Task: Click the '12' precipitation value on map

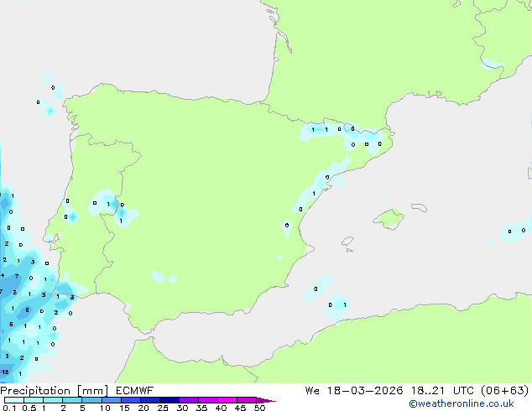Action: (5, 372)
